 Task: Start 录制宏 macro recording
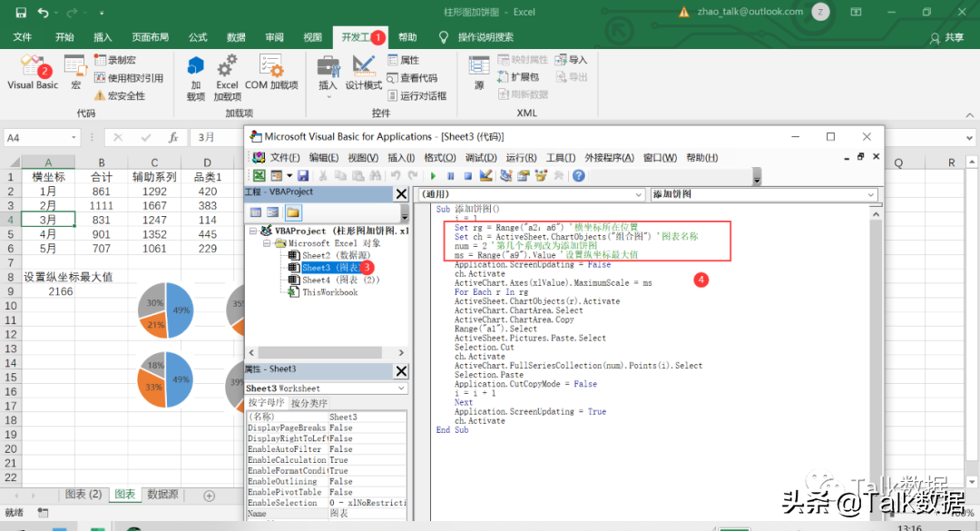point(115,60)
